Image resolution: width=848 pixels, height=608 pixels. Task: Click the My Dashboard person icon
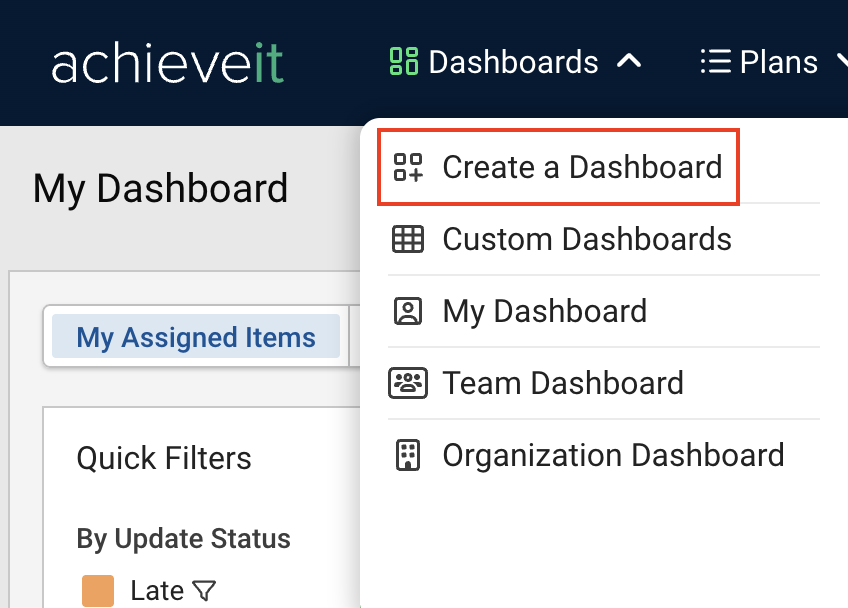tap(408, 311)
